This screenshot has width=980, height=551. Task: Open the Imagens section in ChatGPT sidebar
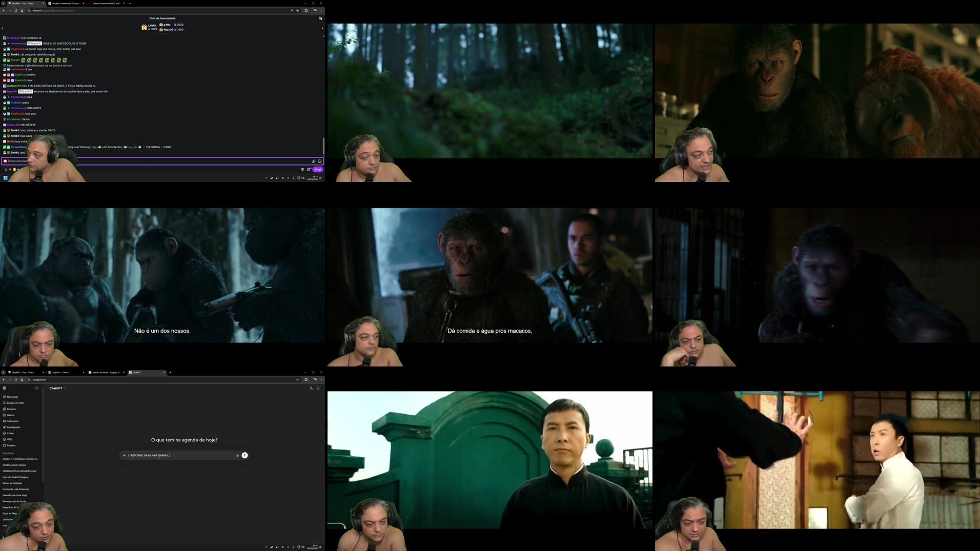click(x=11, y=409)
